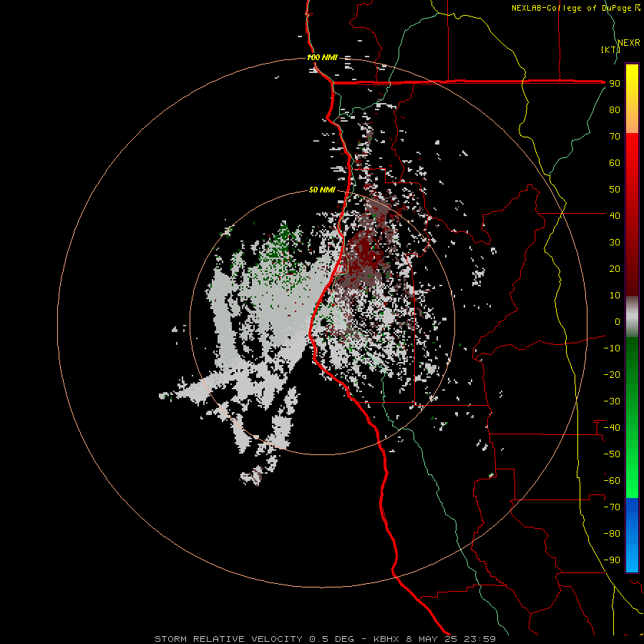Click the -80 value on the velocity scale
644x644 pixels.
click(x=612, y=534)
